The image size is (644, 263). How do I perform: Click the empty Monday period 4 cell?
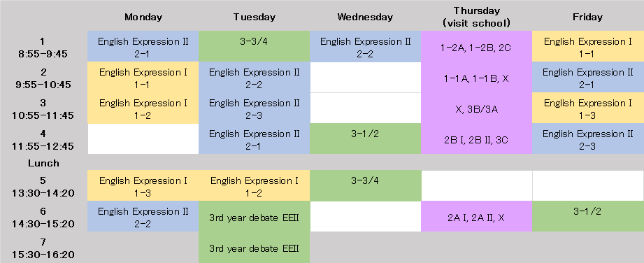pyautogui.click(x=143, y=139)
